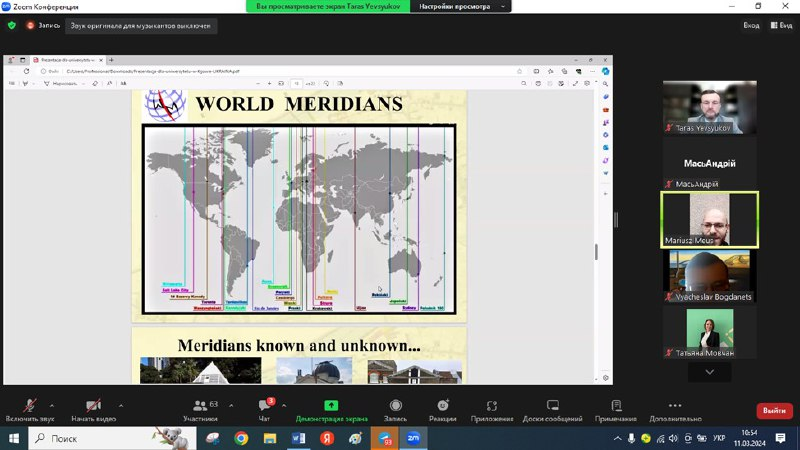Image resolution: width=800 pixels, height=450 pixels.
Task: Select МасьАндрій participant tile
Action: click(x=710, y=164)
